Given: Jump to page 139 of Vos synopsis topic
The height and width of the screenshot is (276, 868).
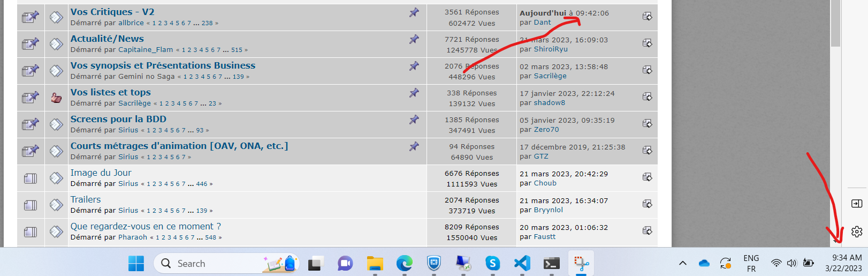Looking at the screenshot, I should point(238,77).
